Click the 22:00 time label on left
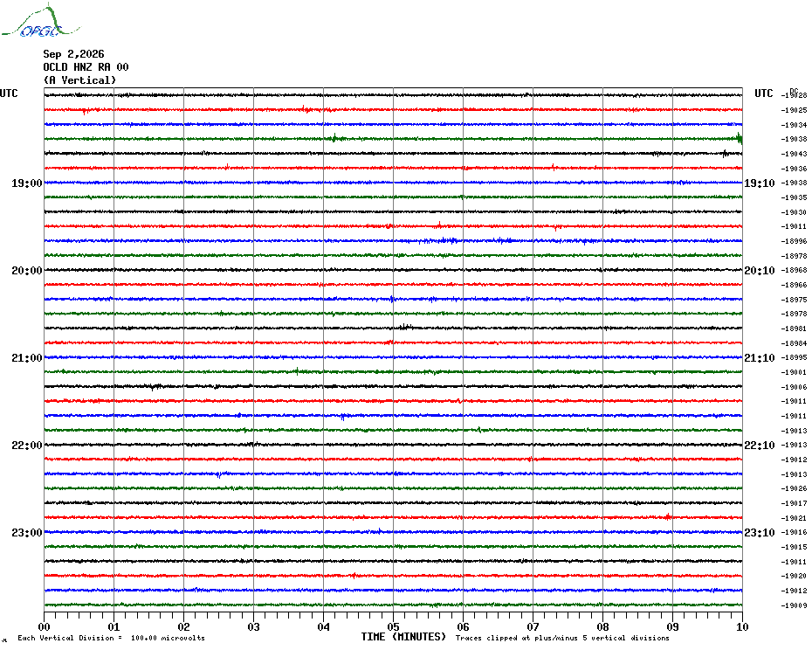 point(27,446)
